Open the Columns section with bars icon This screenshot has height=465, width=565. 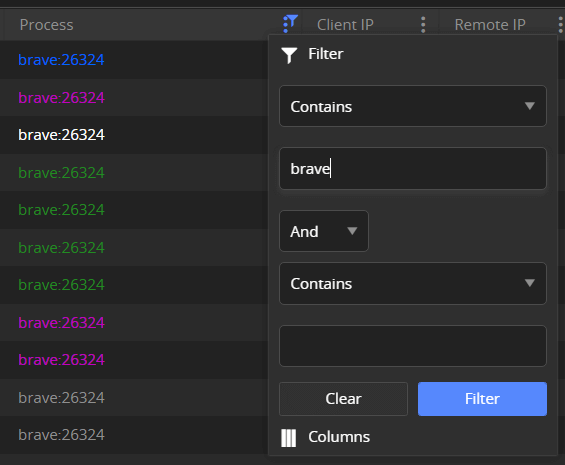point(325,437)
